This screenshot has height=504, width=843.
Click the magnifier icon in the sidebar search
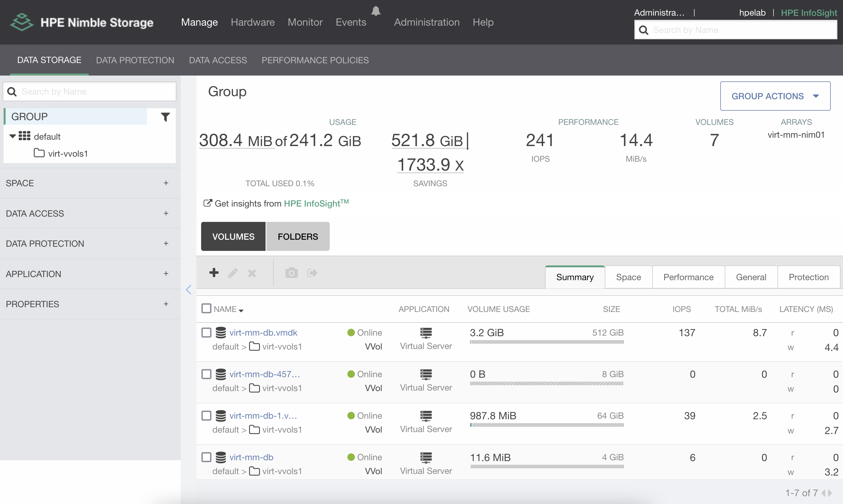pos(12,92)
